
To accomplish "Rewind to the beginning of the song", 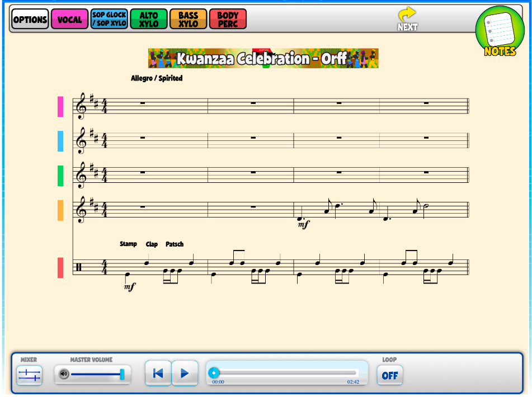I will [x=158, y=374].
